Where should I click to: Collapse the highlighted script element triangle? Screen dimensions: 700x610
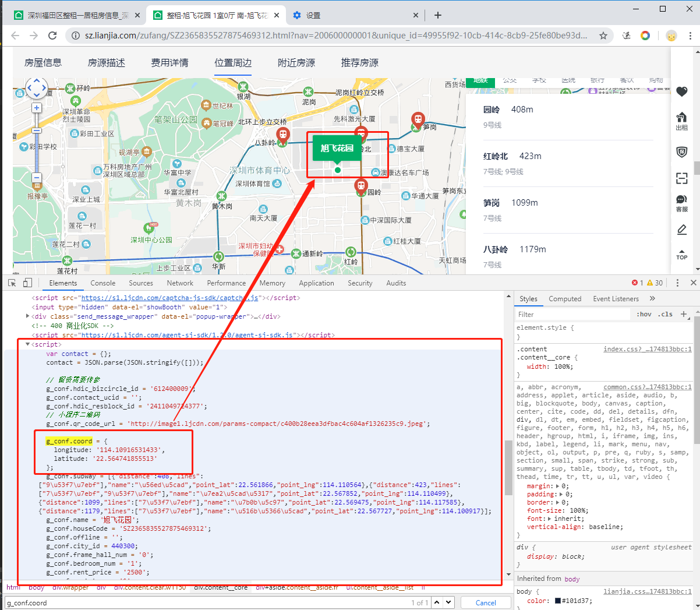point(28,344)
